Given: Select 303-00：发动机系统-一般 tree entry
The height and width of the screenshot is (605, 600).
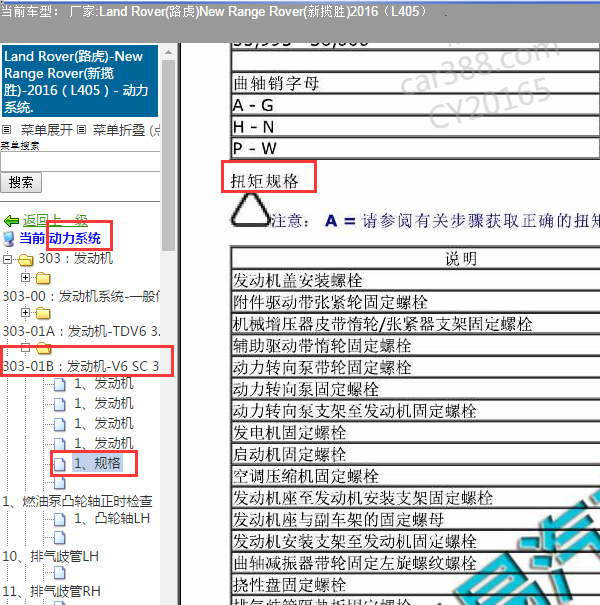Looking at the screenshot, I should tap(81, 296).
